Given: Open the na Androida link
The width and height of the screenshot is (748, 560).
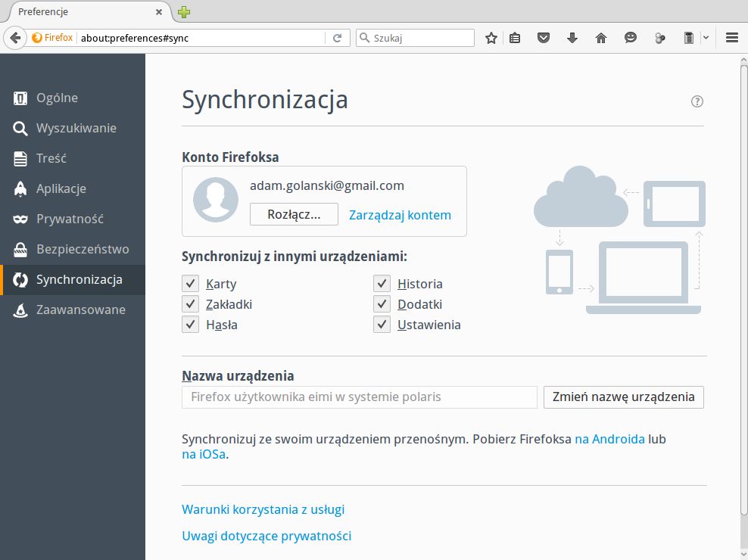Looking at the screenshot, I should (x=609, y=439).
